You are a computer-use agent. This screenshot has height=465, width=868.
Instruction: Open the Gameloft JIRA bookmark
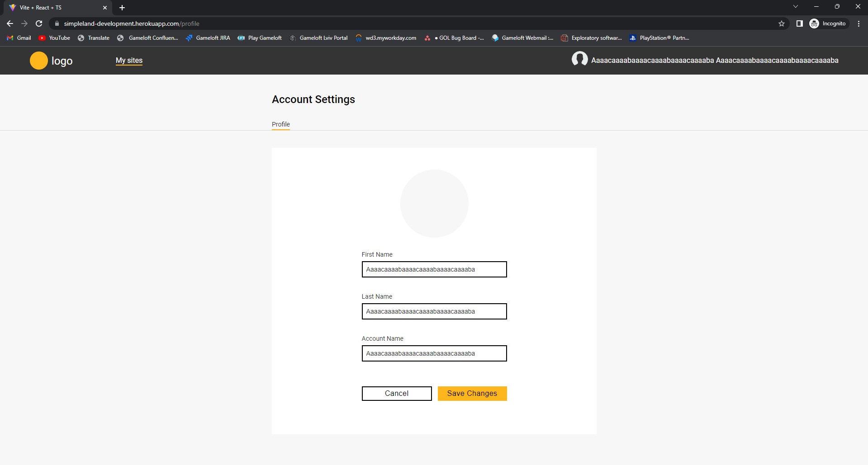[208, 38]
